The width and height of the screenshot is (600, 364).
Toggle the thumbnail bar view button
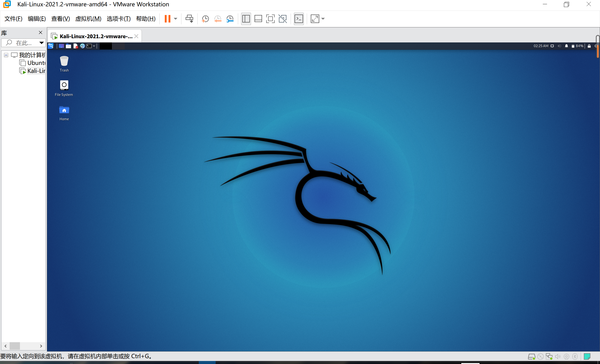258,19
